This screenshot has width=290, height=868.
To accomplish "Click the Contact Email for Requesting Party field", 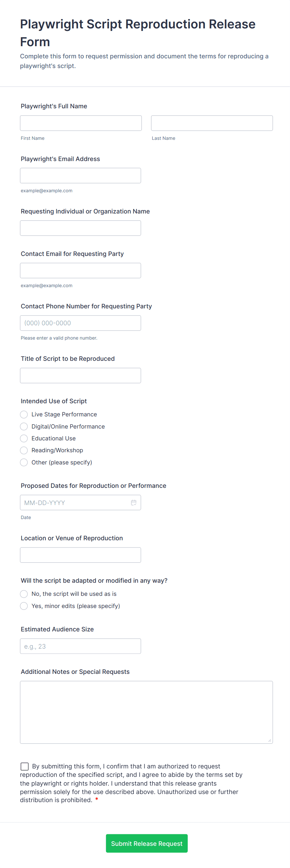I will tap(80, 271).
